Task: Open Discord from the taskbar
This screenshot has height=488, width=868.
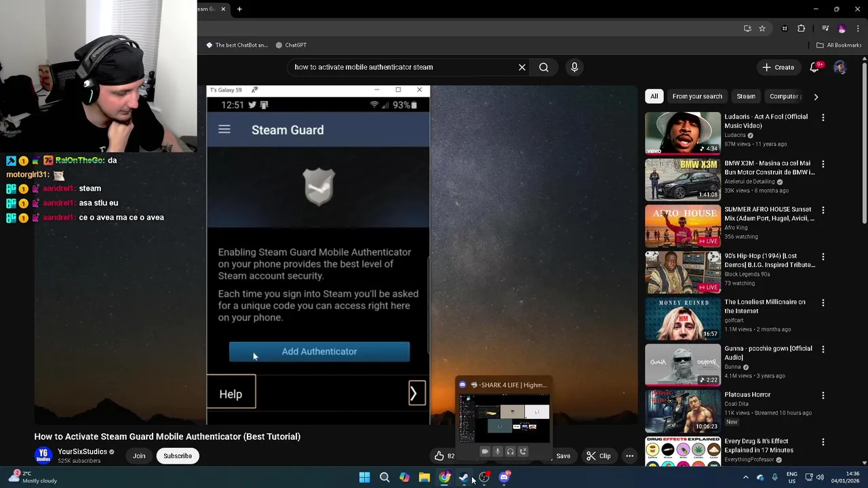Action: [x=504, y=477]
